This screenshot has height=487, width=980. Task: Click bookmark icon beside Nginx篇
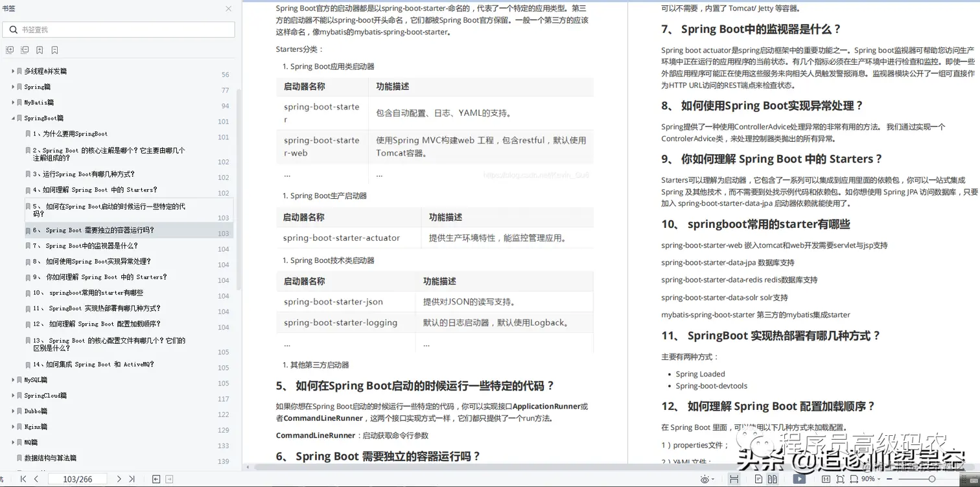point(19,427)
